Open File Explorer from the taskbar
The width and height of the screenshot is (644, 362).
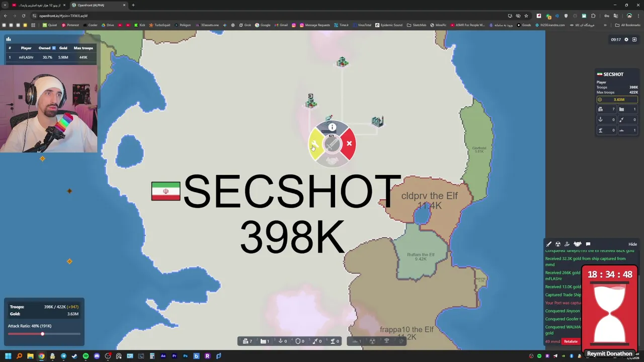30,356
